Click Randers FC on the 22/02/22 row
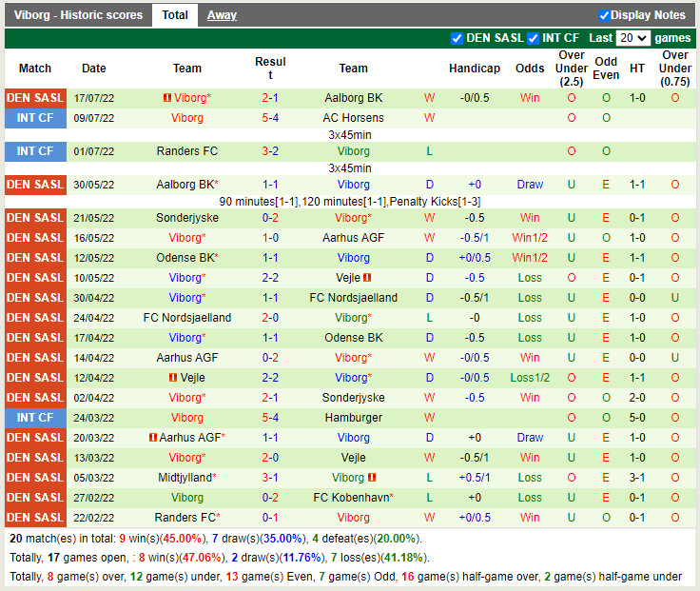This screenshot has height=591, width=700. click(x=185, y=518)
